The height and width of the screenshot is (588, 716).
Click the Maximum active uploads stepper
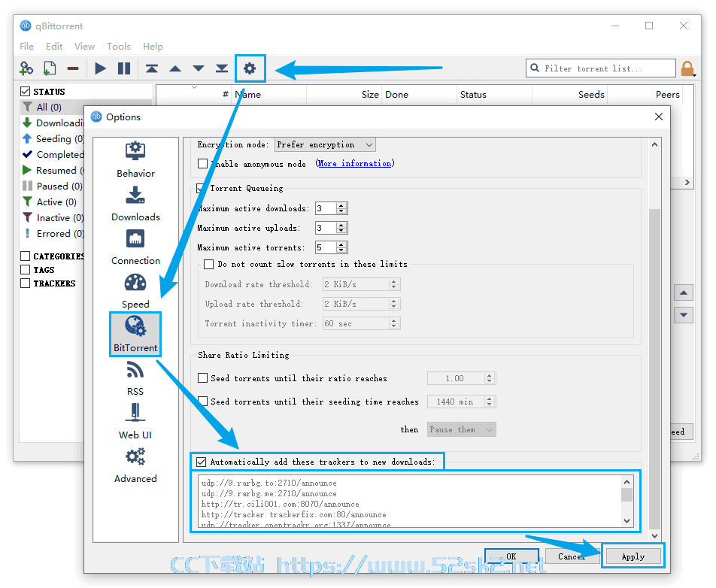pyautogui.click(x=341, y=229)
